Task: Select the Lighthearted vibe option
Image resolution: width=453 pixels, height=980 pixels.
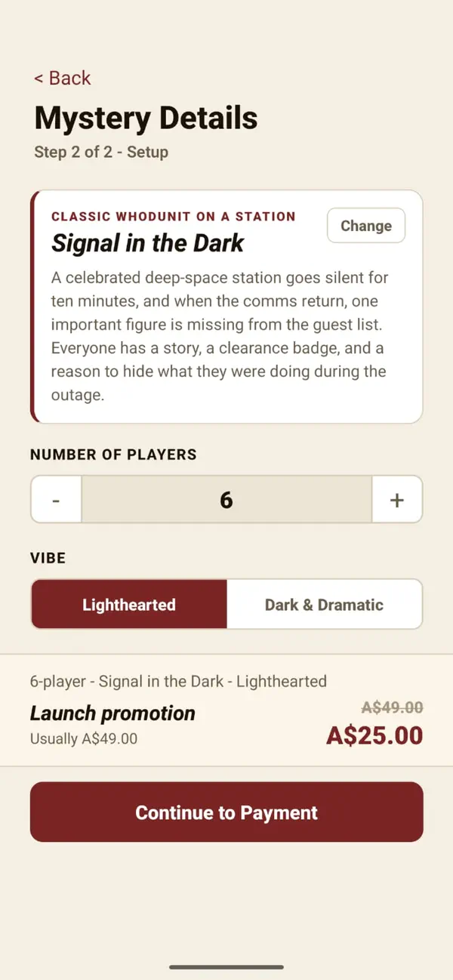Action: tap(129, 605)
